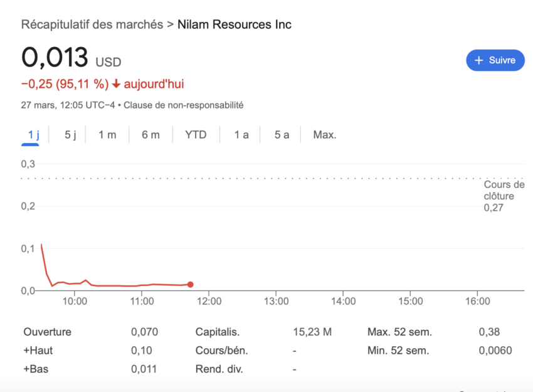Select the YTD range tab
Screen dimensions: 533x392
tap(196, 135)
